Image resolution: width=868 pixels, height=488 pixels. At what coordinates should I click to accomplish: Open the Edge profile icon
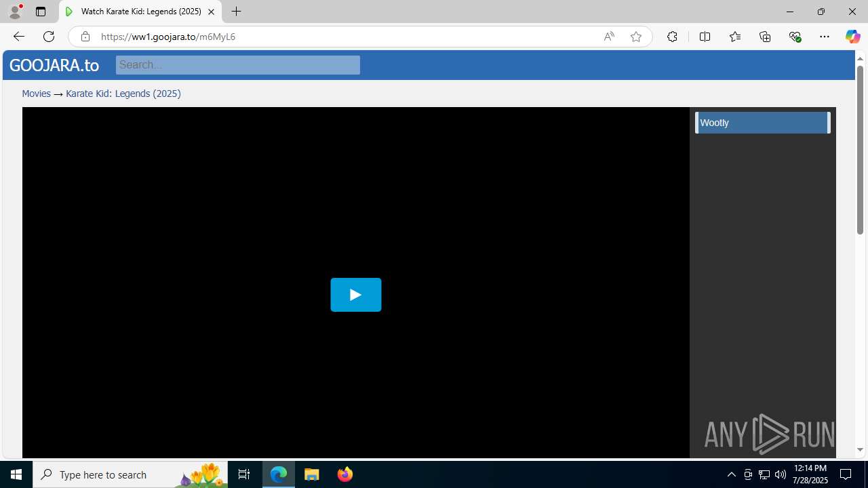coord(15,12)
